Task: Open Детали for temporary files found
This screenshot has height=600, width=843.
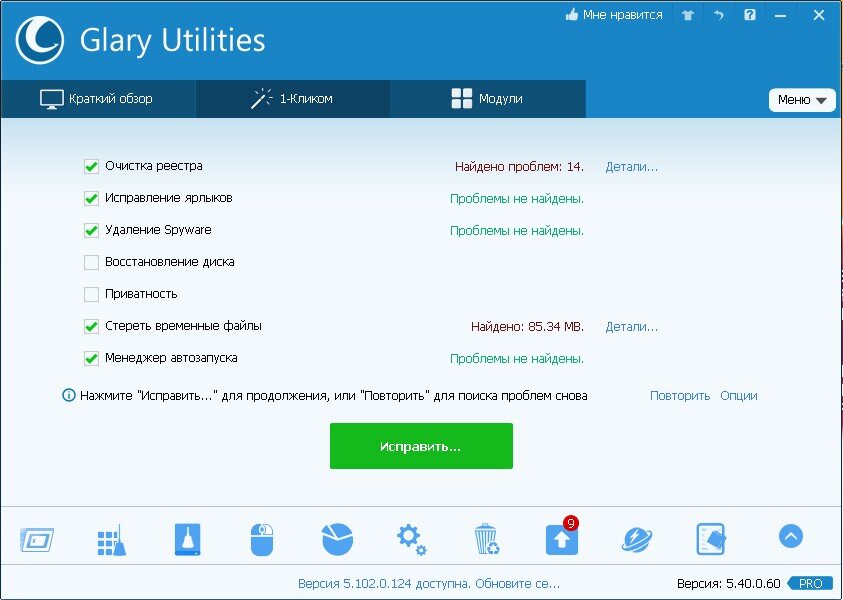Action: (632, 327)
